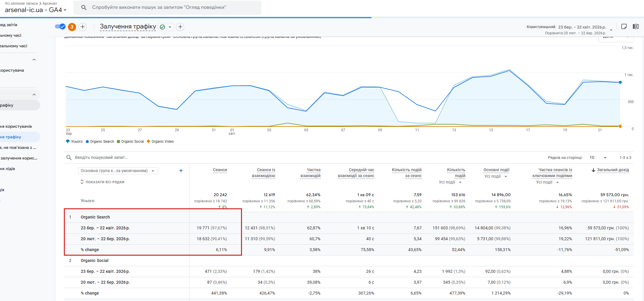Click the magnifier icon in the table search row

(69, 157)
